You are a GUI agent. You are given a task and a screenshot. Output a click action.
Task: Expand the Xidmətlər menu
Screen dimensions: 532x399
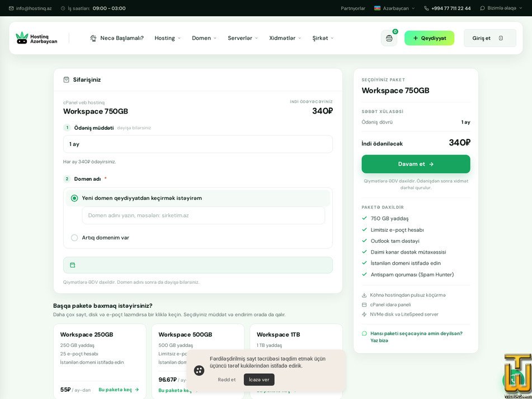(285, 38)
